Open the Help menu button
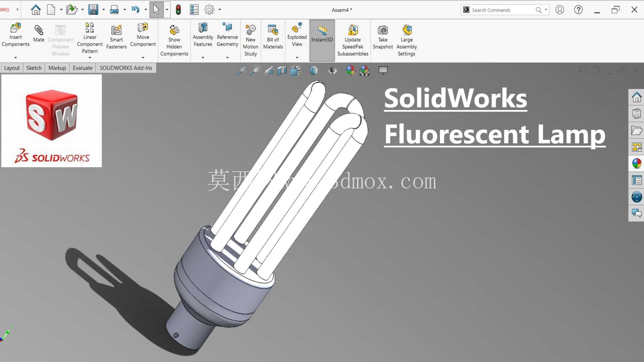 coord(578,10)
